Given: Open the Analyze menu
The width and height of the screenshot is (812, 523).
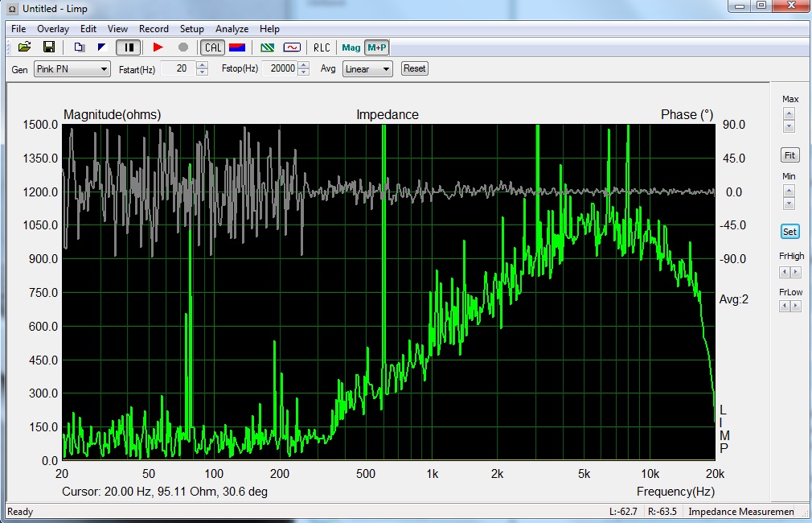Looking at the screenshot, I should pos(232,29).
